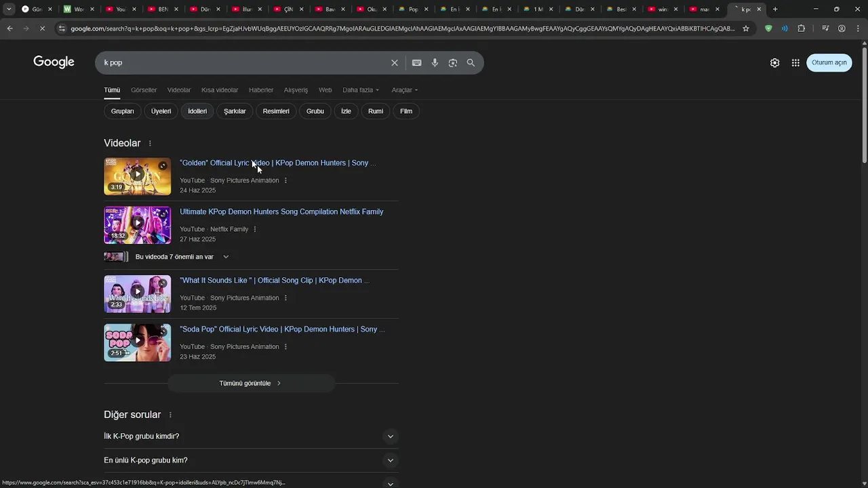Filter by the İzle chip
The height and width of the screenshot is (488, 868).
(346, 111)
